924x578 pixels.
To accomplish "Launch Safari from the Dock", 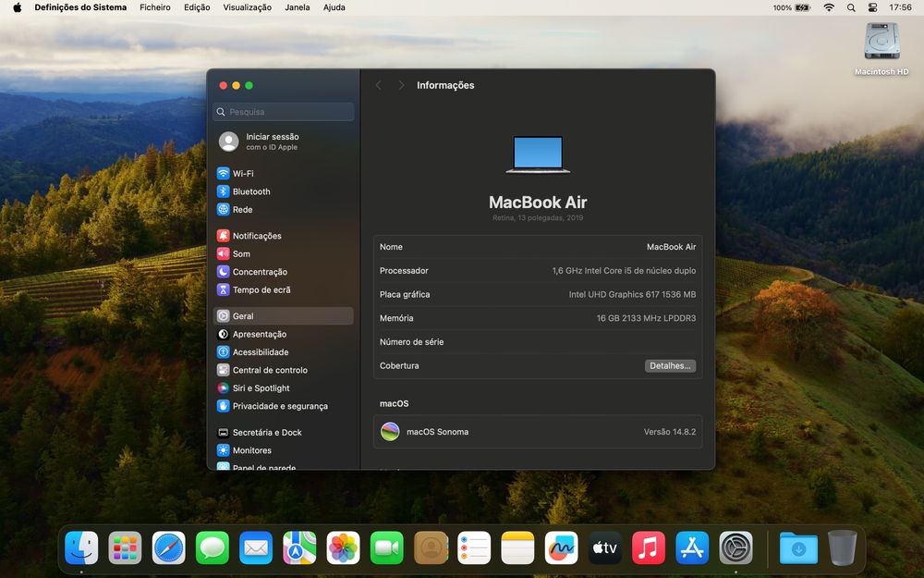I will click(168, 547).
